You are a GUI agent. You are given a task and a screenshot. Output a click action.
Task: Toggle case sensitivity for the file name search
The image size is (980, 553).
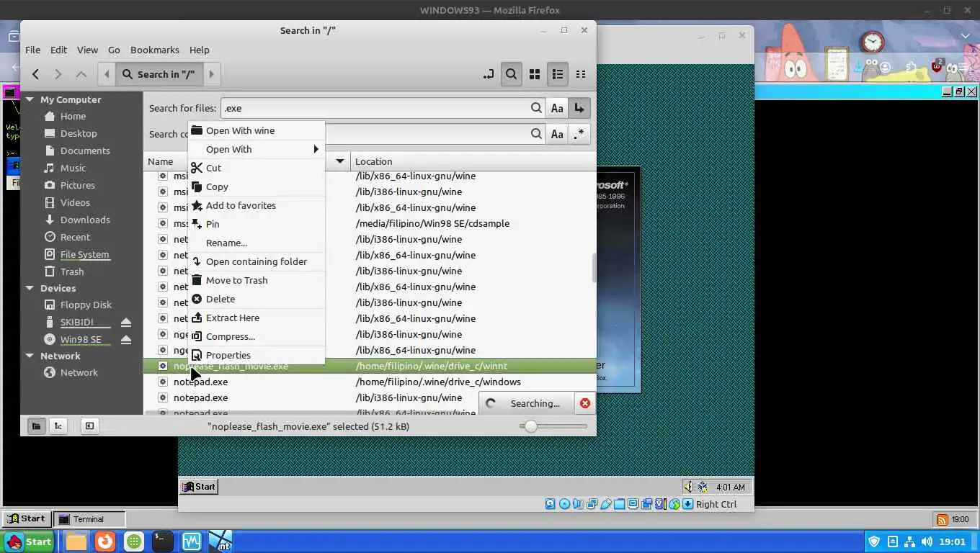pos(557,108)
